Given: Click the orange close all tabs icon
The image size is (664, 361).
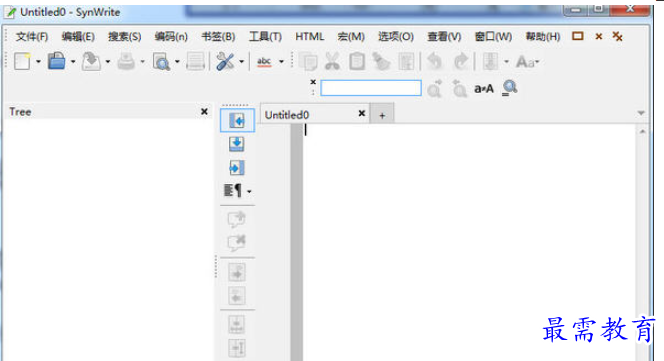Looking at the screenshot, I should pyautogui.click(x=617, y=36).
